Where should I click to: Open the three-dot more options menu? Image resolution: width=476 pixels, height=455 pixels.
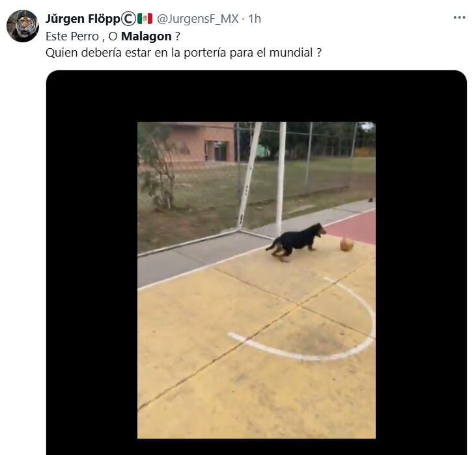pos(459,18)
